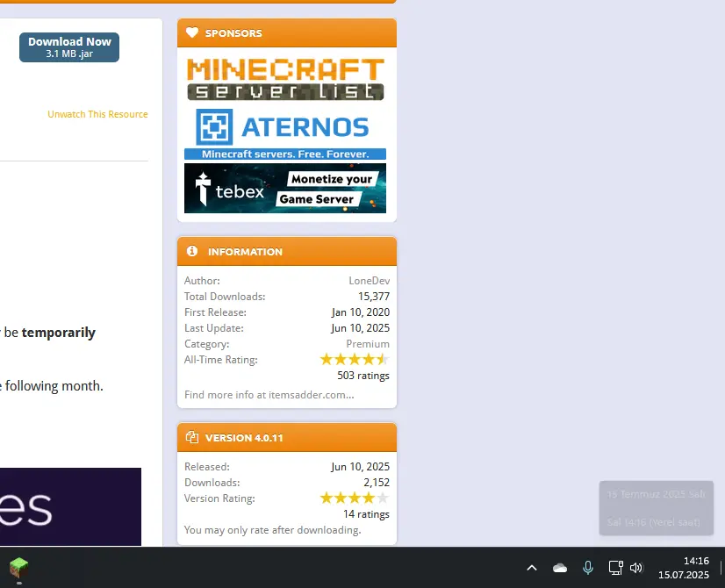Click Unwatch This Resource link

(x=97, y=114)
